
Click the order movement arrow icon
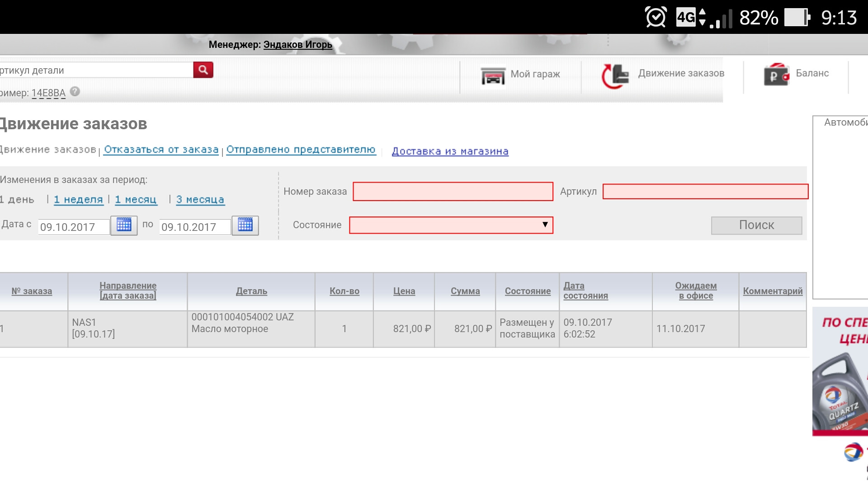(x=615, y=75)
